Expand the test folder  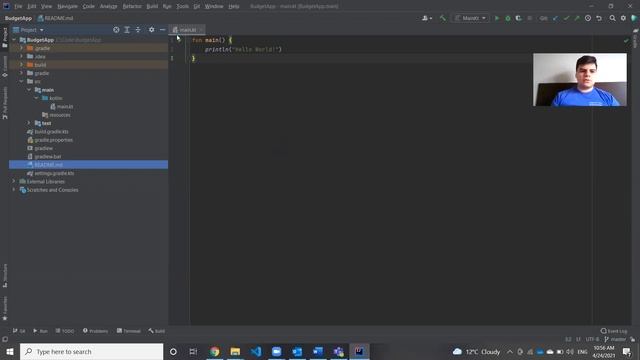29,123
